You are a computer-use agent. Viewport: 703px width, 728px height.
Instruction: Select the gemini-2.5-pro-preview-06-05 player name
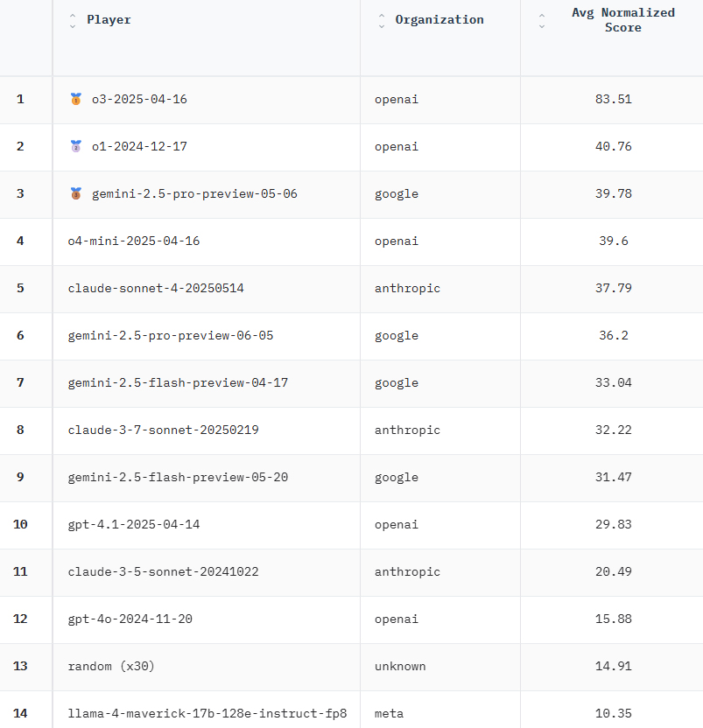pos(171,335)
